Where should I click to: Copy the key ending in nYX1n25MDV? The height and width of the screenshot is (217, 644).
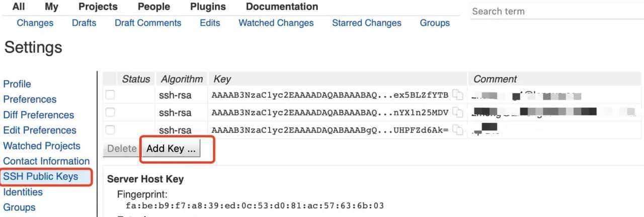click(457, 112)
